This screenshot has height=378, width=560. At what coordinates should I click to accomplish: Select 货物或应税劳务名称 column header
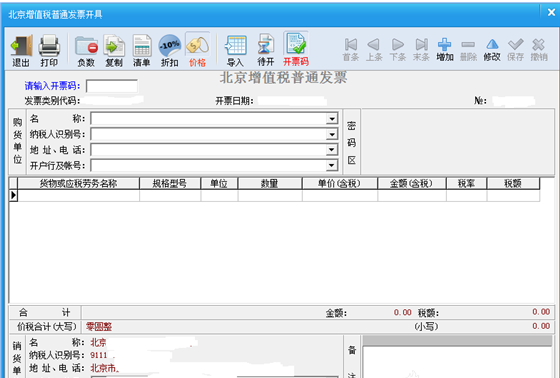pos(79,183)
